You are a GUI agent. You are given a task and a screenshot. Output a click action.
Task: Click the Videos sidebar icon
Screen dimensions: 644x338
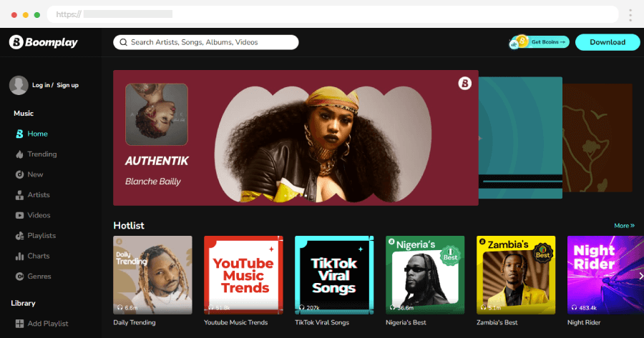(x=20, y=215)
